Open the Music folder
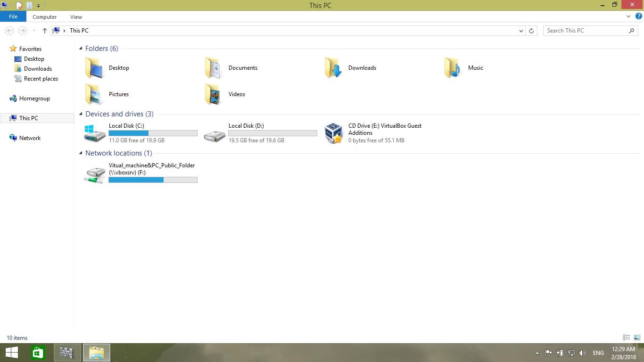 click(475, 67)
